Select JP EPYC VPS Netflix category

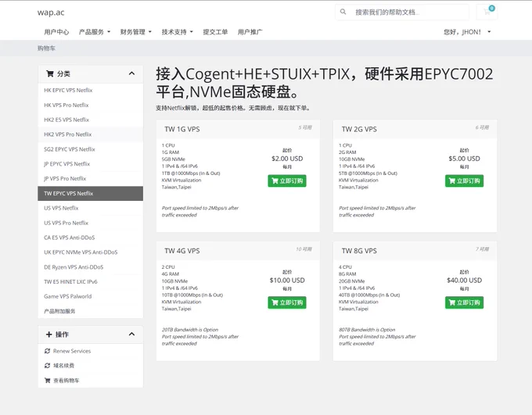tap(90, 164)
